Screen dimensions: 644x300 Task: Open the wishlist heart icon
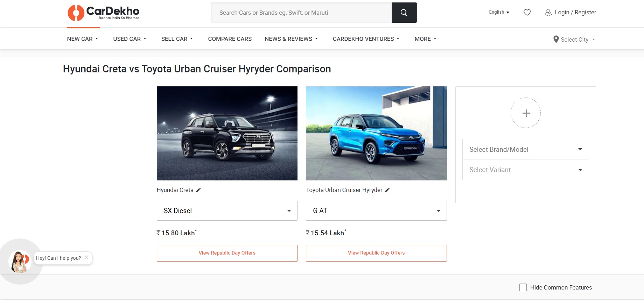tap(527, 13)
